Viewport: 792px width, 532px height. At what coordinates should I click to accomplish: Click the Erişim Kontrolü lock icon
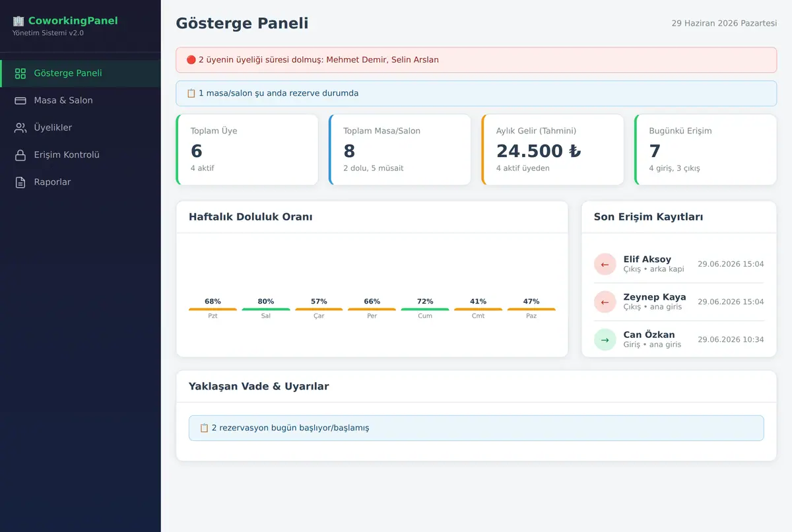point(20,155)
